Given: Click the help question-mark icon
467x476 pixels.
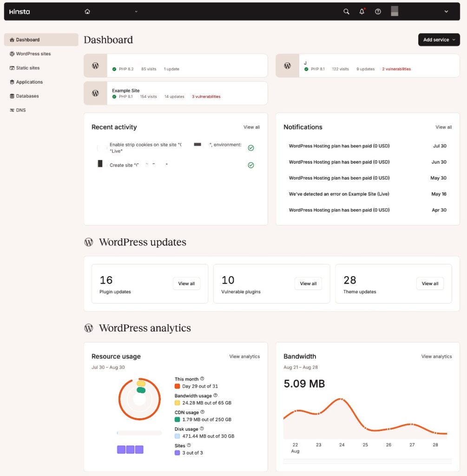Looking at the screenshot, I should pos(378,11).
